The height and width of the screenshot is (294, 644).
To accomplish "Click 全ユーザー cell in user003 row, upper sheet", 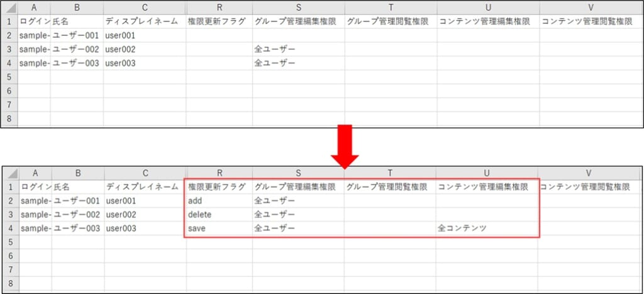I will click(299, 64).
